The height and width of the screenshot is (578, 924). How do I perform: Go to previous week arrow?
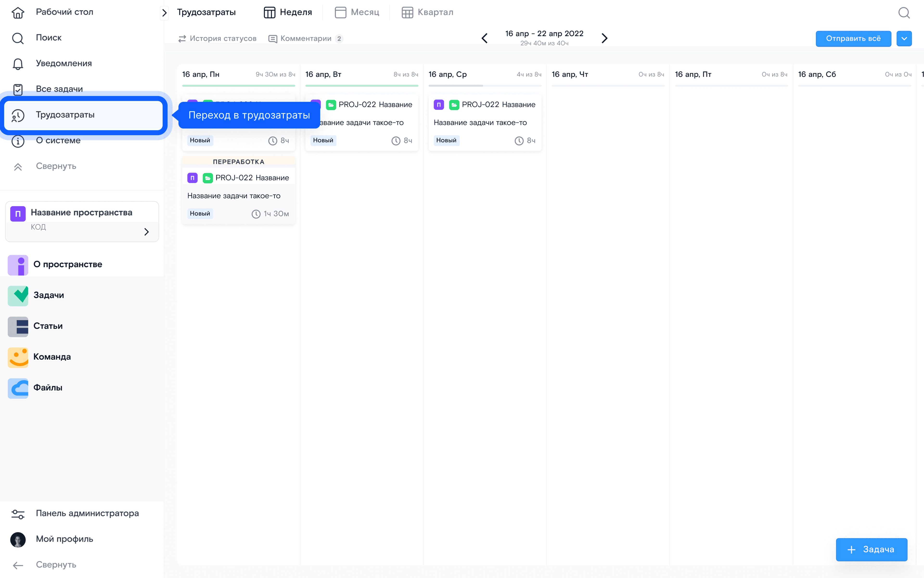tap(484, 38)
